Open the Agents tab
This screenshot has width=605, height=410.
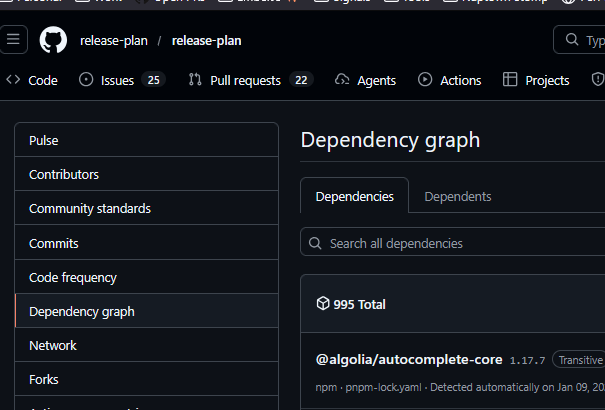pyautogui.click(x=365, y=80)
